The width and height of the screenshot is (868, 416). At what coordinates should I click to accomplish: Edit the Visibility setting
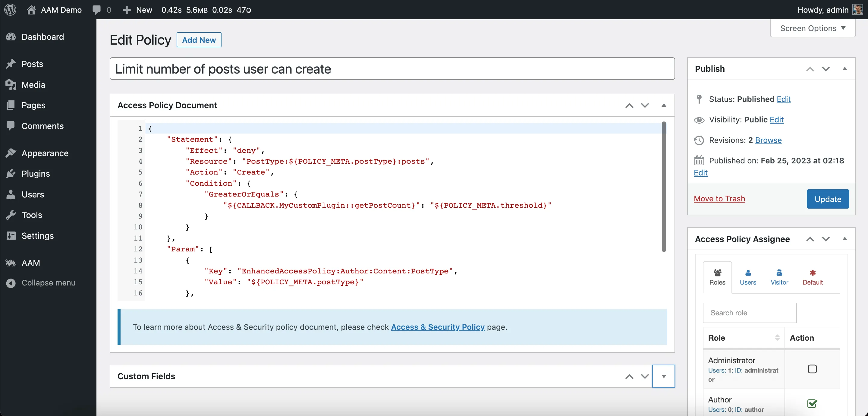pos(776,119)
